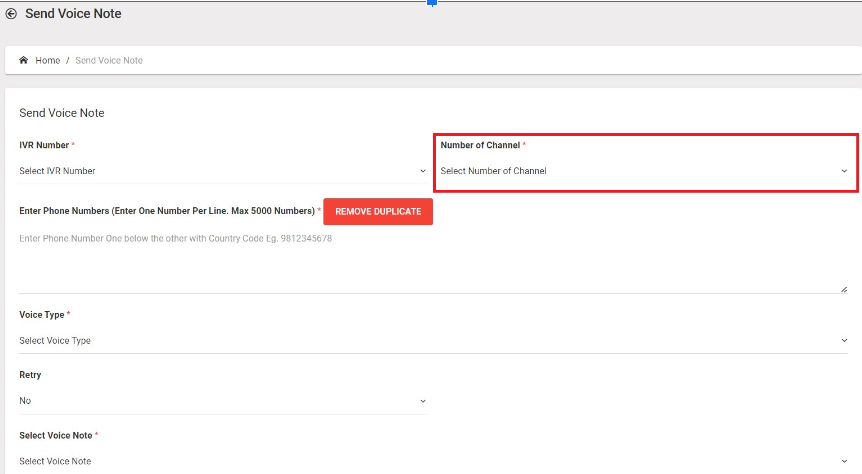Open the Select Voice Type dropdown
Viewport: 862px width, 474px height.
pyautogui.click(x=433, y=341)
